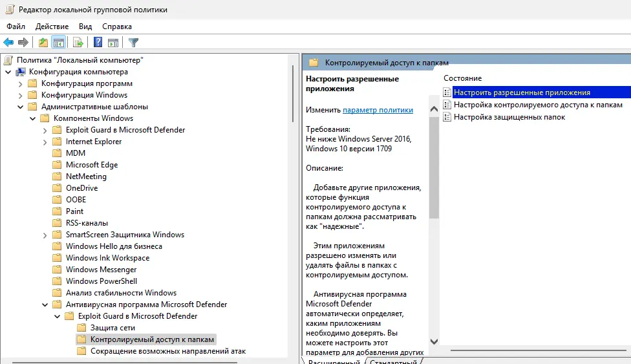Expand the Конфигурация программ node
The width and height of the screenshot is (631, 364).
click(x=20, y=83)
